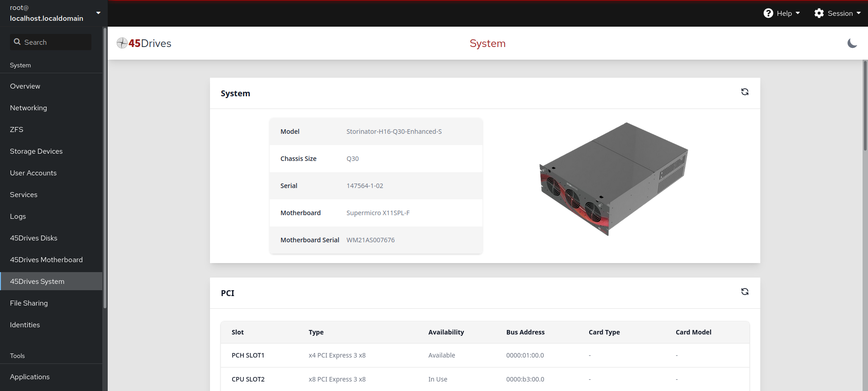Click the Type column header
868x391 pixels.
pos(316,332)
